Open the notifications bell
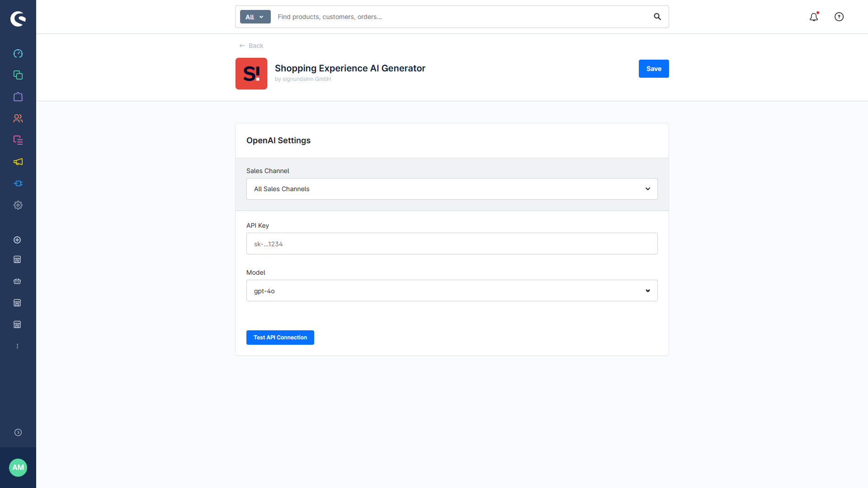868x488 pixels. 814,17
